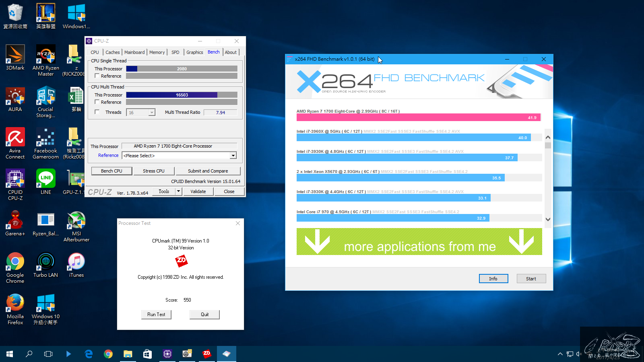Viewport: 644px width, 362px height.
Task: Tick the Threads checkbox in CPU-Z
Action: [97, 112]
